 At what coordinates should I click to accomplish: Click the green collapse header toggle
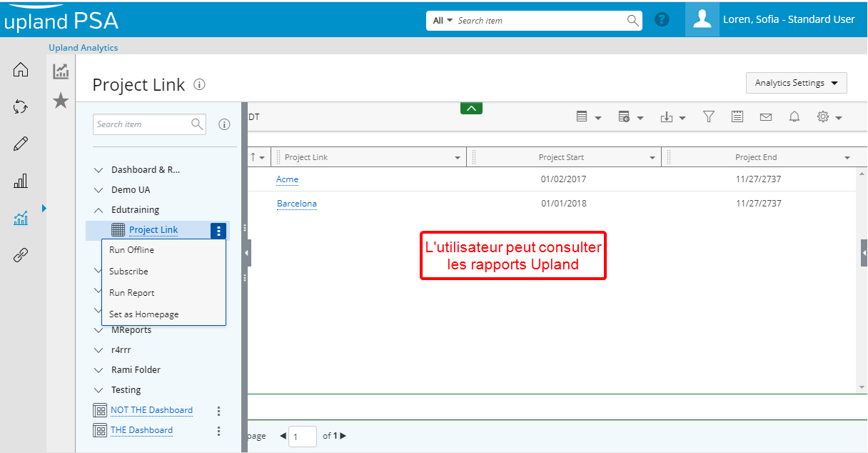pos(471,108)
